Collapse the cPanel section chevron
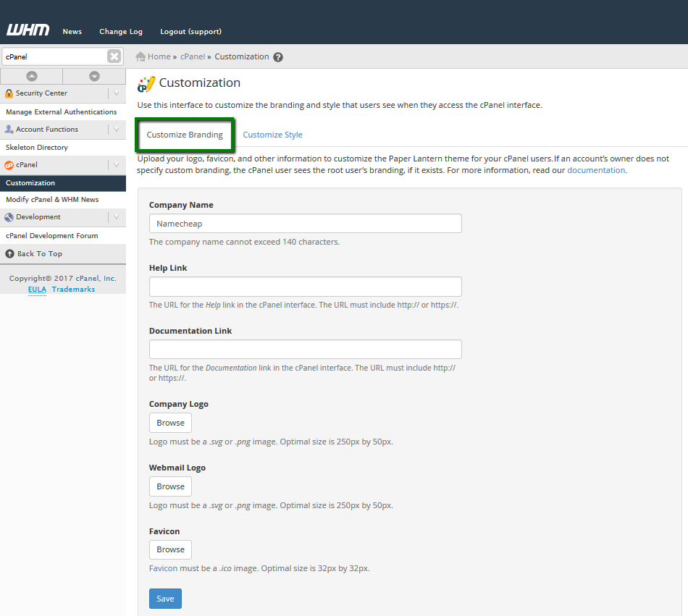The width and height of the screenshot is (688, 616). click(117, 165)
